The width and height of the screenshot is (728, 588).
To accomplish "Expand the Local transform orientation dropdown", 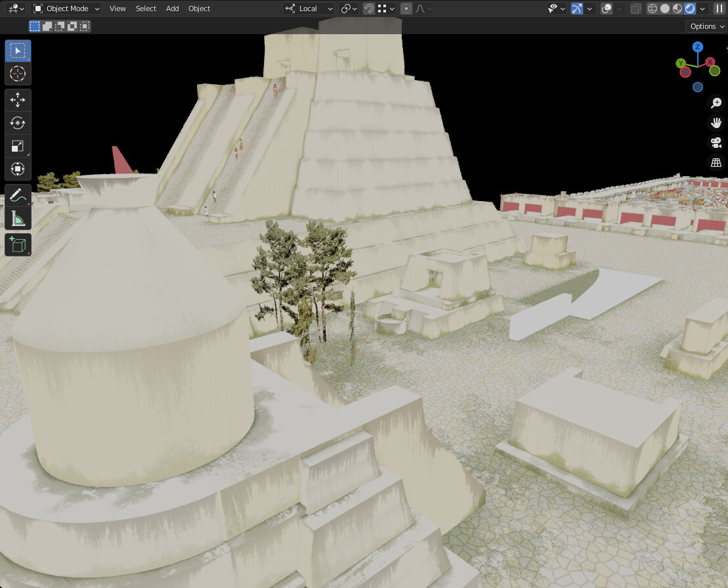I will pos(309,9).
